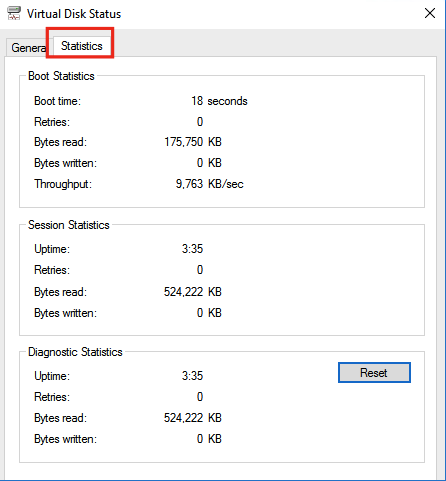The width and height of the screenshot is (446, 481).
Task: Click the Session Statistics group heading
Action: click(69, 225)
